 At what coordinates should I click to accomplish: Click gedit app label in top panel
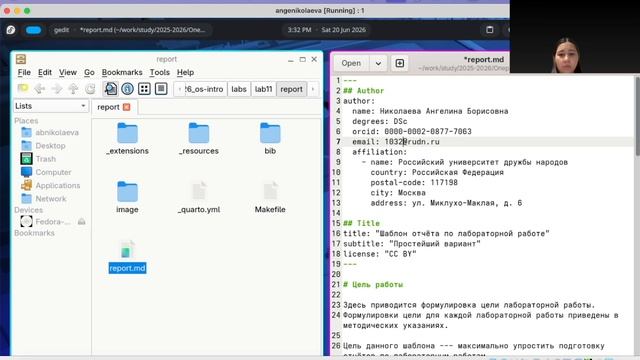pos(62,30)
